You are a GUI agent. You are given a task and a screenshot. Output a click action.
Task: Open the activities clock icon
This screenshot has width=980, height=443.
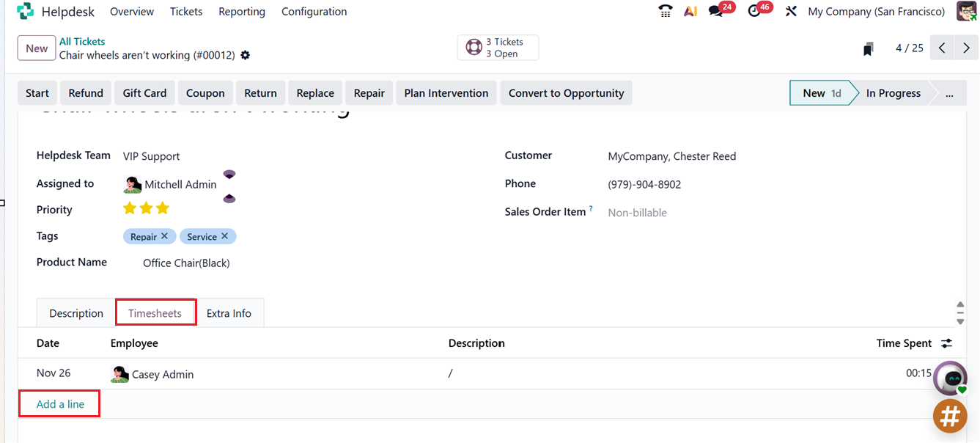[754, 11]
